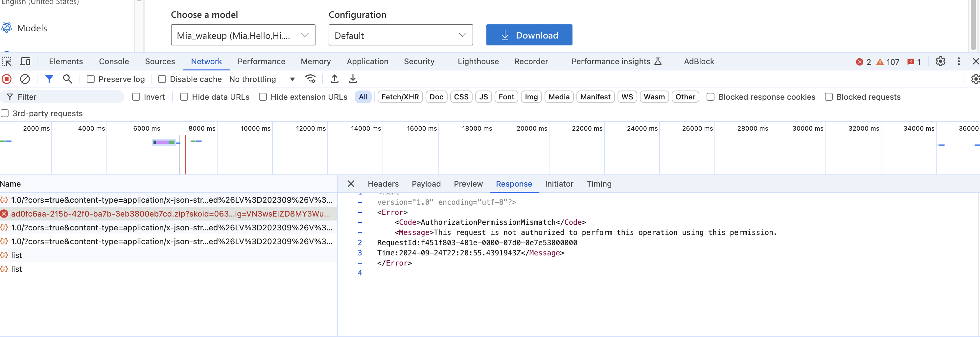Click the Filter text input
The width and height of the screenshot is (980, 337).
click(63, 97)
